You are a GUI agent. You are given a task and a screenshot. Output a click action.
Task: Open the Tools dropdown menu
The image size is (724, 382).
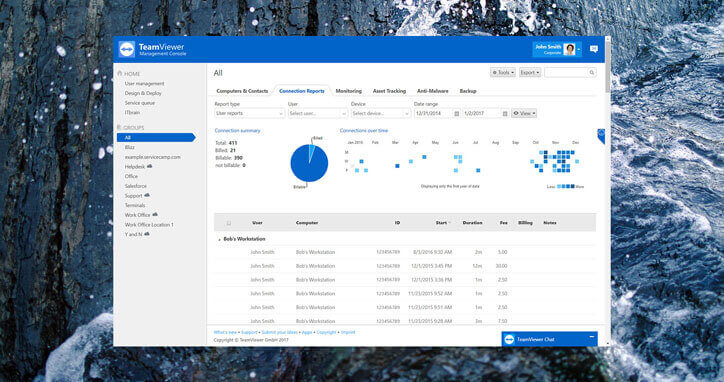coord(503,73)
